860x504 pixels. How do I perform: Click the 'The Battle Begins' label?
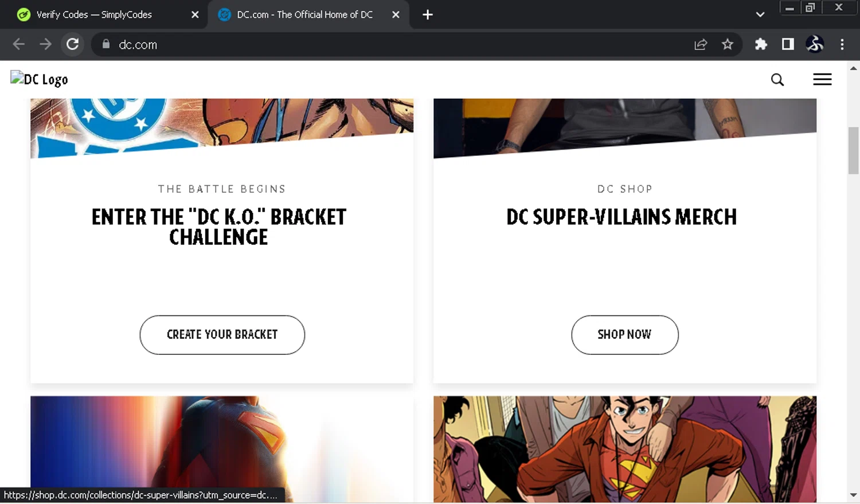tap(222, 189)
